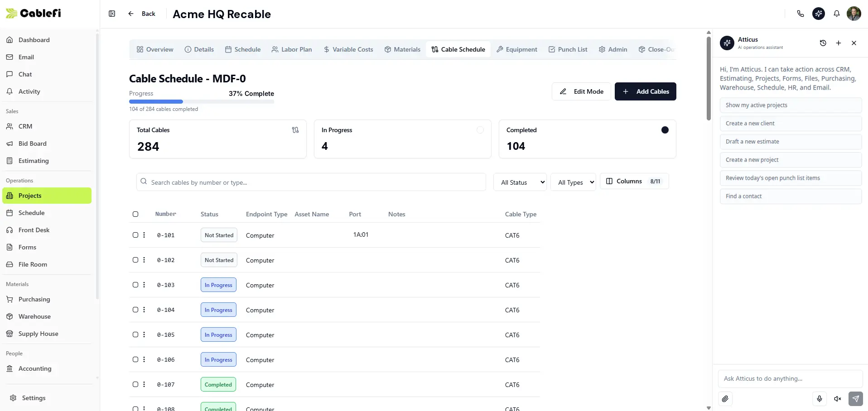The image size is (868, 411).
Task: Open row menu for cable 0-104
Action: [144, 310]
